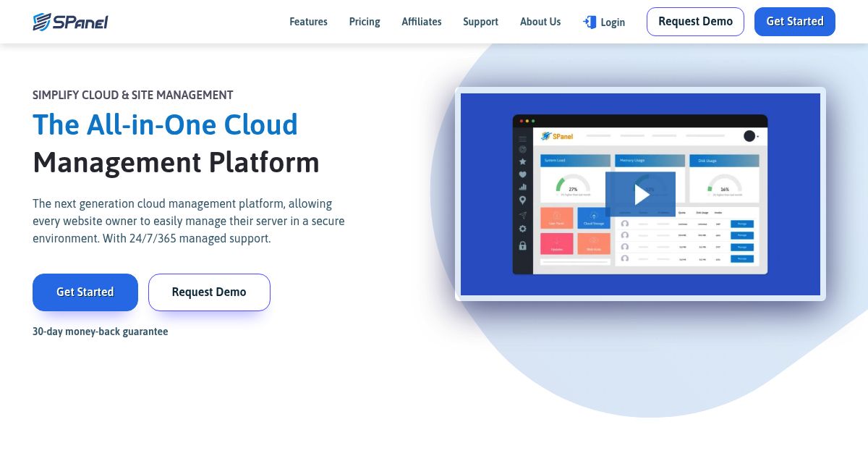Click the paper plane icon in the sidebar
Image resolution: width=868 pixels, height=456 pixels.
(522, 216)
